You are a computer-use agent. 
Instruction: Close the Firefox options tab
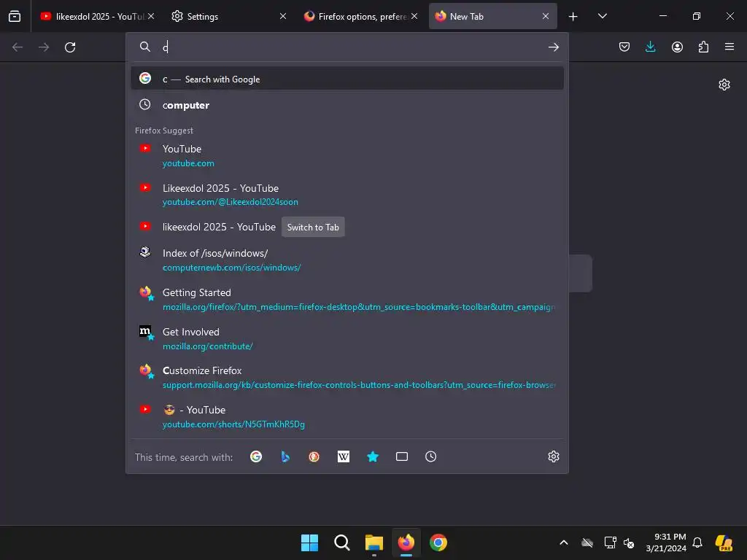click(414, 16)
